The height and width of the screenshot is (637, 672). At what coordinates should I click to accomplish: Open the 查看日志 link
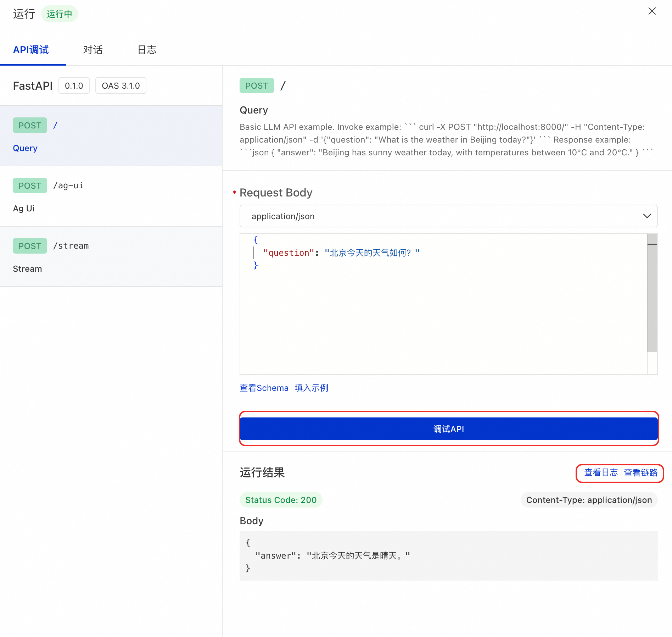click(601, 473)
